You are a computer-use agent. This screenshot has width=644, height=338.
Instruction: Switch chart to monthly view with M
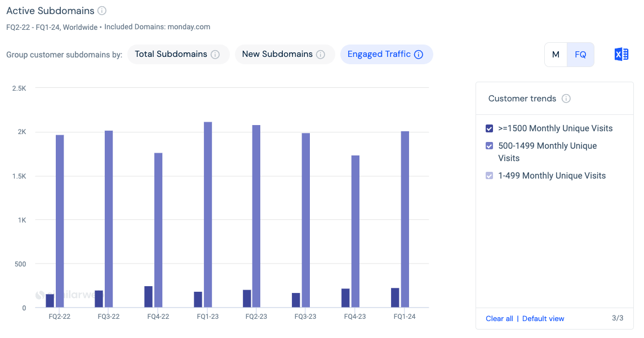click(x=556, y=54)
